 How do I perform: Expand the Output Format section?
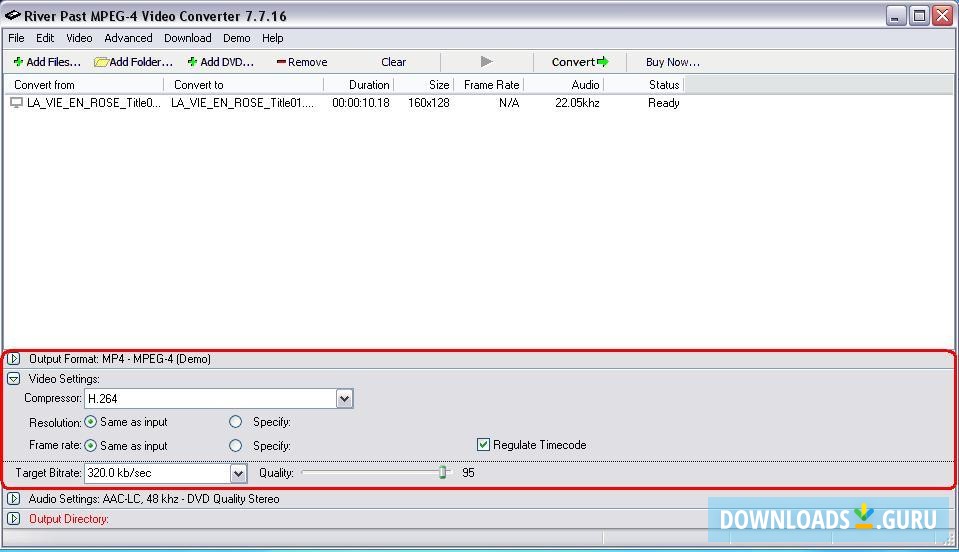pos(13,359)
